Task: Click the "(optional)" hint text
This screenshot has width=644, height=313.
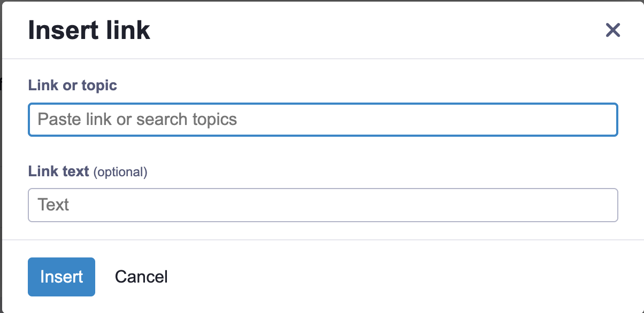Action: coord(120,172)
